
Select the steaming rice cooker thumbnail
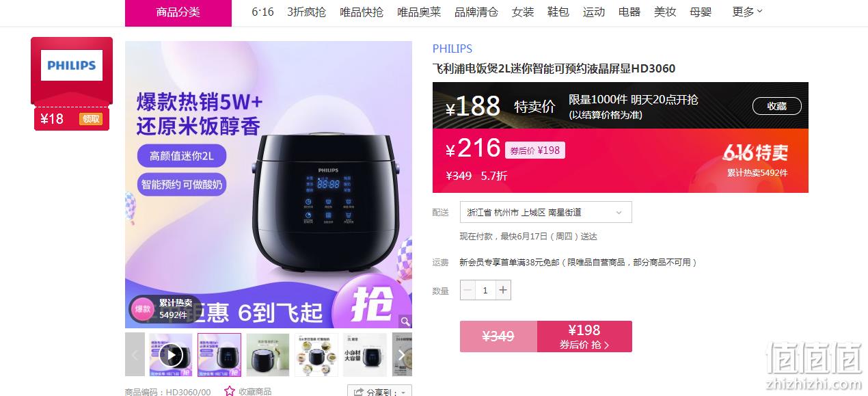[x=268, y=355]
